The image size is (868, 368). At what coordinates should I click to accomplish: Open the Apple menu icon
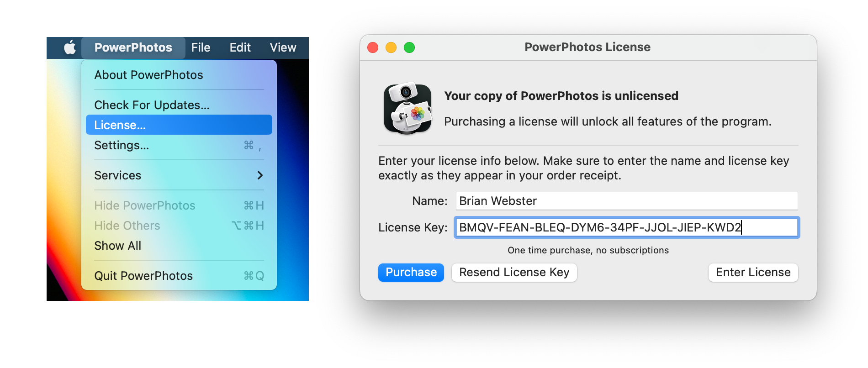click(x=70, y=47)
